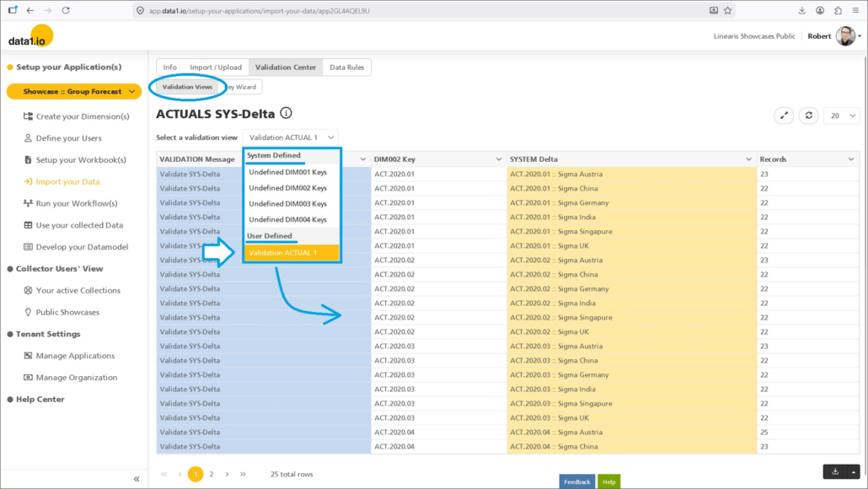Switch to the Data Rules tab
This screenshot has height=489, width=868.
tap(346, 67)
